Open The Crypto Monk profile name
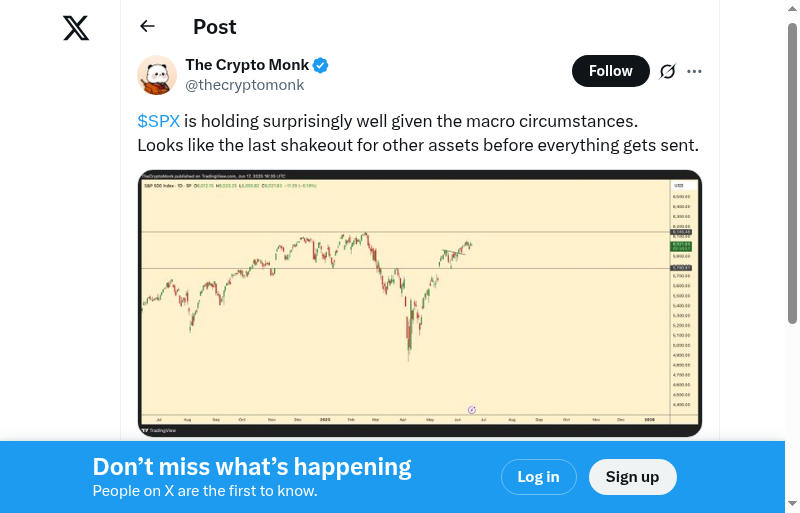 tap(247, 65)
